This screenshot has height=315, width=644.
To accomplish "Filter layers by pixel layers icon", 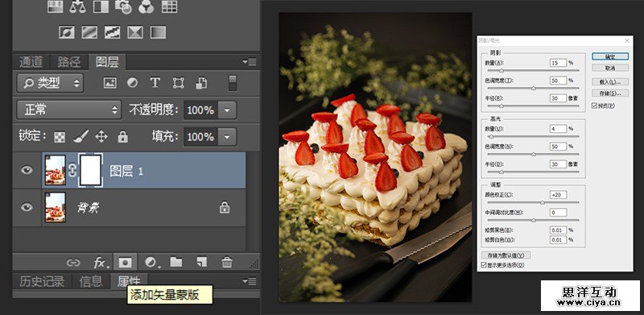I will click(x=109, y=83).
